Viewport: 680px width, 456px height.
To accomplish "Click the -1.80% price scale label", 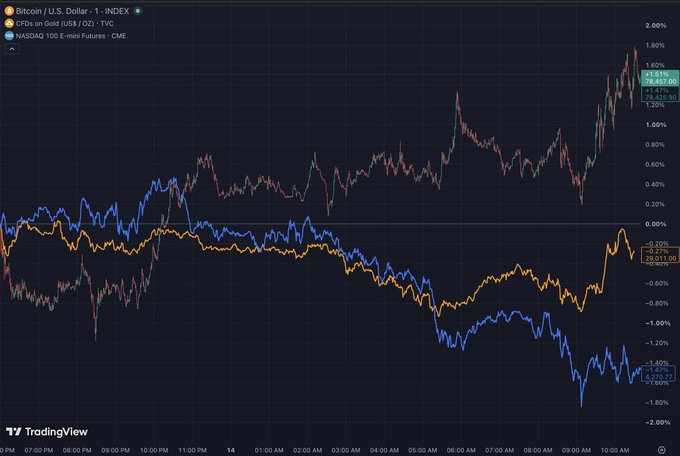I will point(656,403).
